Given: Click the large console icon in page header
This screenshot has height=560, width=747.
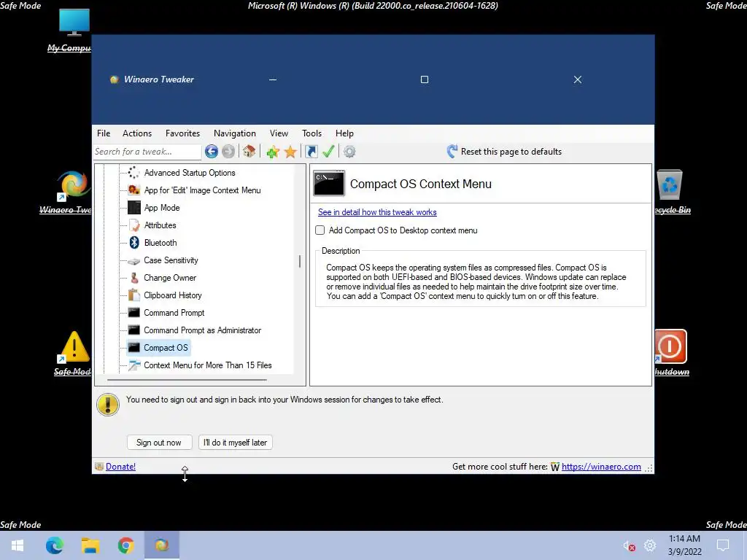Looking at the screenshot, I should pyautogui.click(x=329, y=183).
